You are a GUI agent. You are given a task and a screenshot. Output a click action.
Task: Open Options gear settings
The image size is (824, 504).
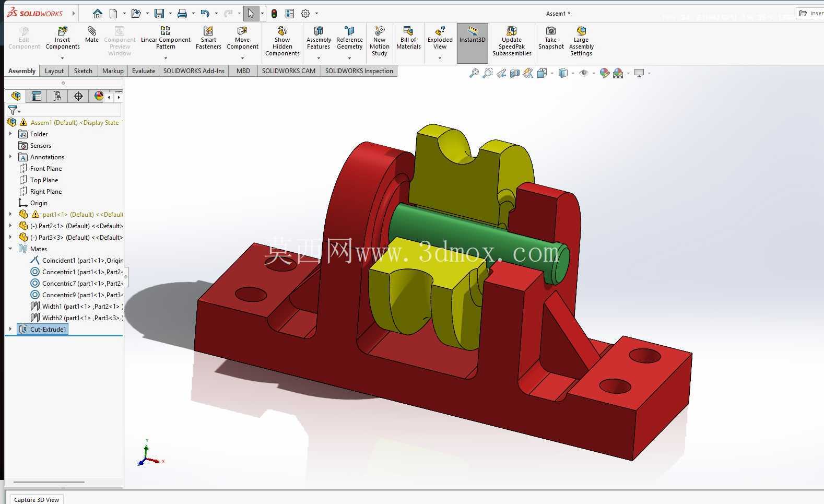click(305, 14)
